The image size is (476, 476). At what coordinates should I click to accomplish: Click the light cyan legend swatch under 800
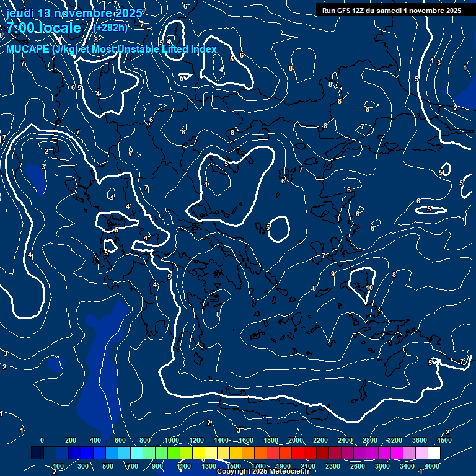[136, 452]
